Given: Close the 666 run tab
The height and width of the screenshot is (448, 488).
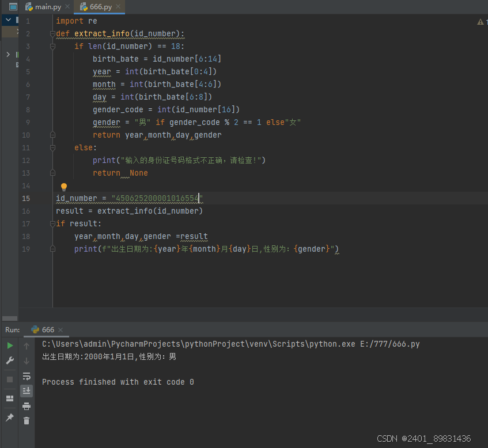Looking at the screenshot, I should click(x=60, y=330).
